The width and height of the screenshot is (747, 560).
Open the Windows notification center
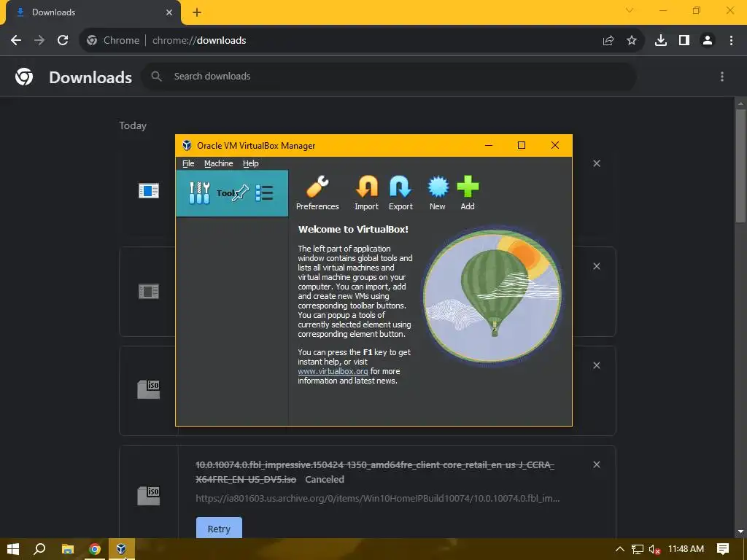(x=723, y=549)
